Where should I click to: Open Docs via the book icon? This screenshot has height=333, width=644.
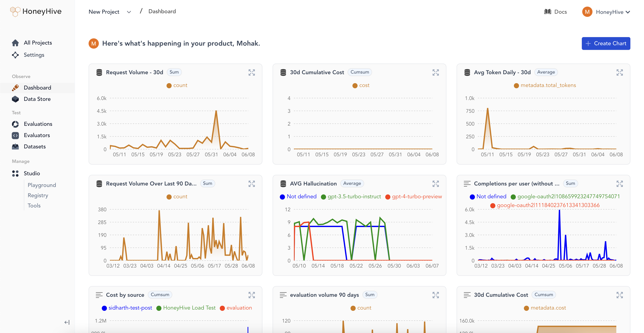click(x=548, y=12)
